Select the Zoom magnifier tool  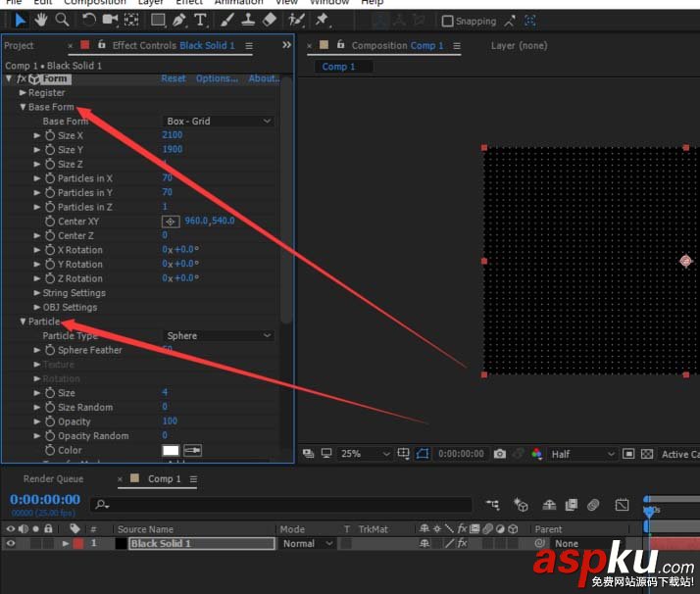tap(62, 20)
